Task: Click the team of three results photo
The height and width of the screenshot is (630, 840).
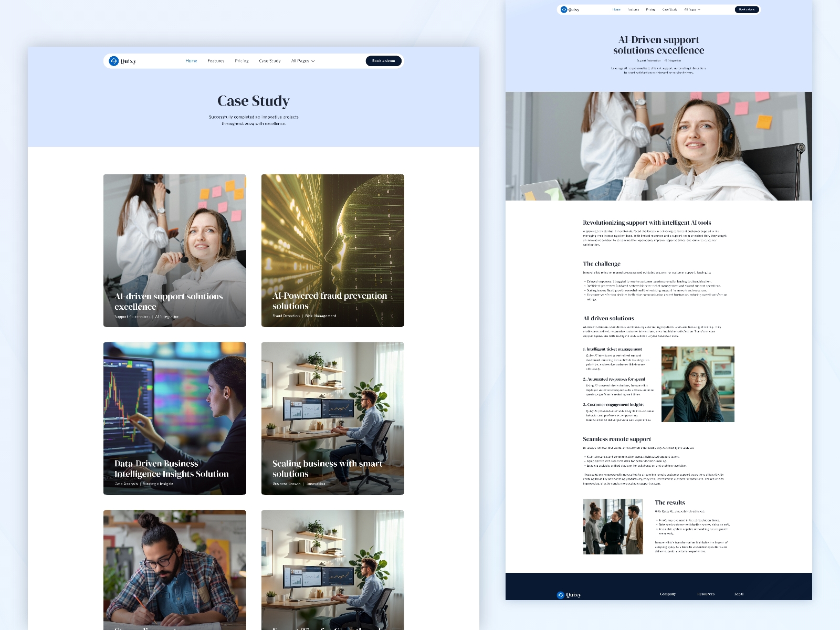Action: point(613,527)
